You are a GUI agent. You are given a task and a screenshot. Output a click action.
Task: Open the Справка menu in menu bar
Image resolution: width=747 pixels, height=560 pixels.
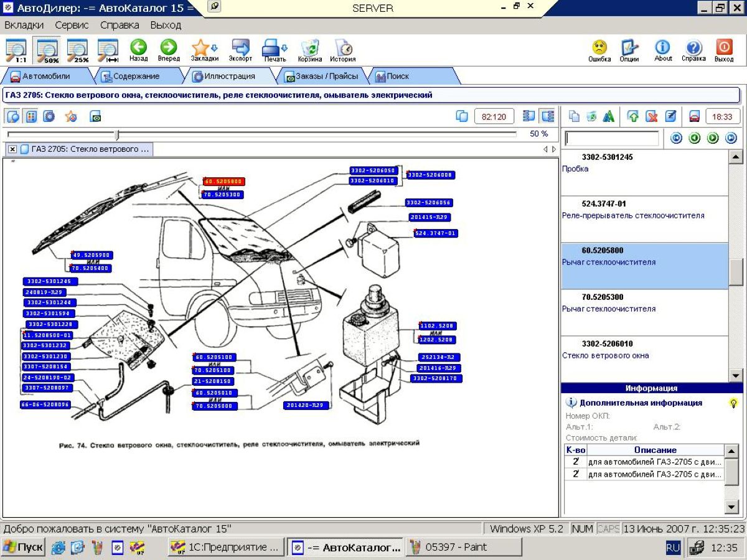pyautogui.click(x=120, y=26)
